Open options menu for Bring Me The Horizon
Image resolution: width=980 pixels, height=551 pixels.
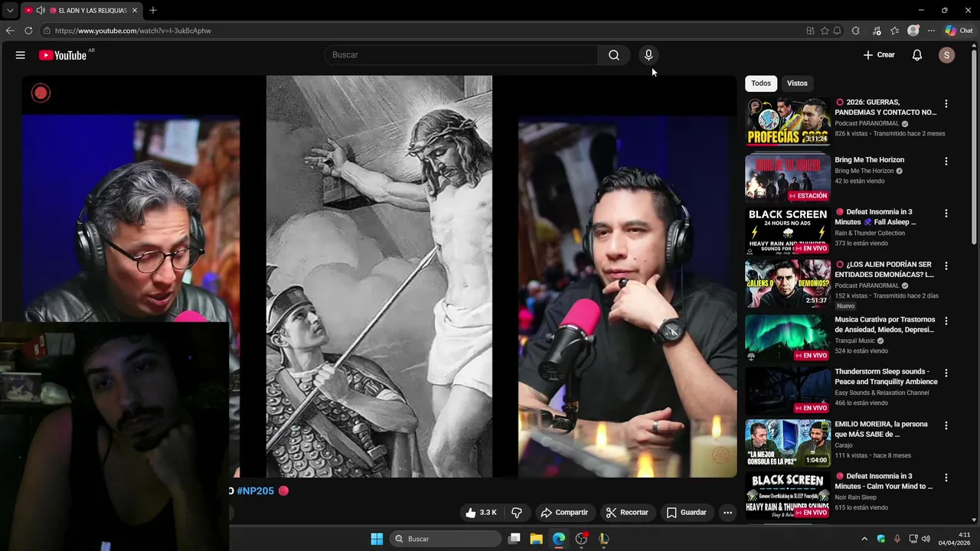[946, 161]
